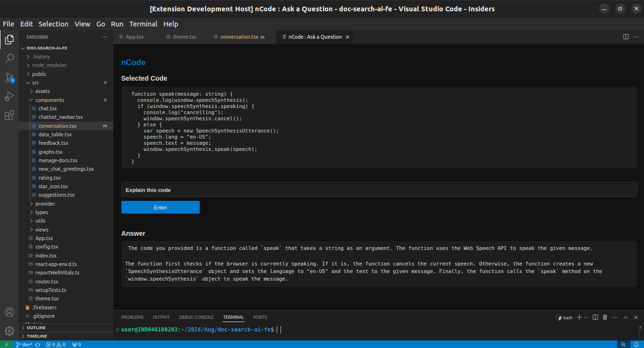644x348 pixels.
Task: Open editor more actions menu
Action: [636, 37]
